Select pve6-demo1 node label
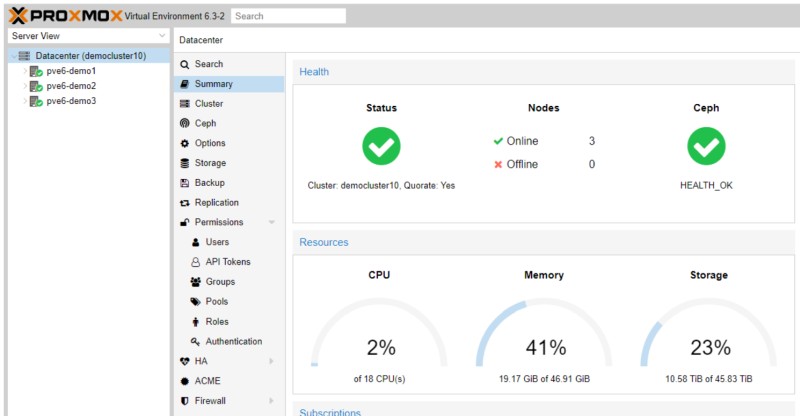 [x=71, y=71]
